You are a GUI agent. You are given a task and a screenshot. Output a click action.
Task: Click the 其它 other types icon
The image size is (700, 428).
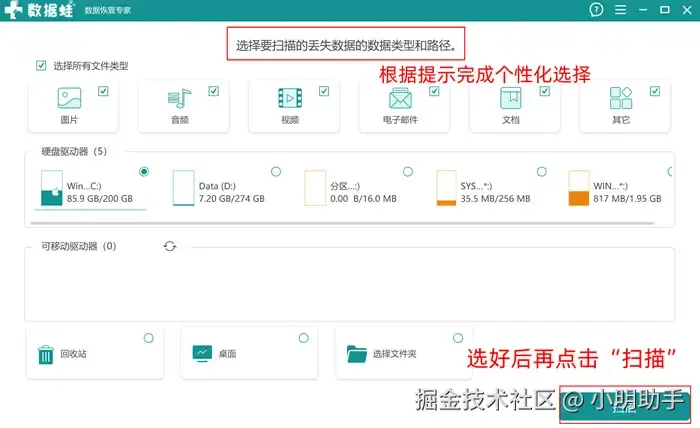click(x=621, y=98)
